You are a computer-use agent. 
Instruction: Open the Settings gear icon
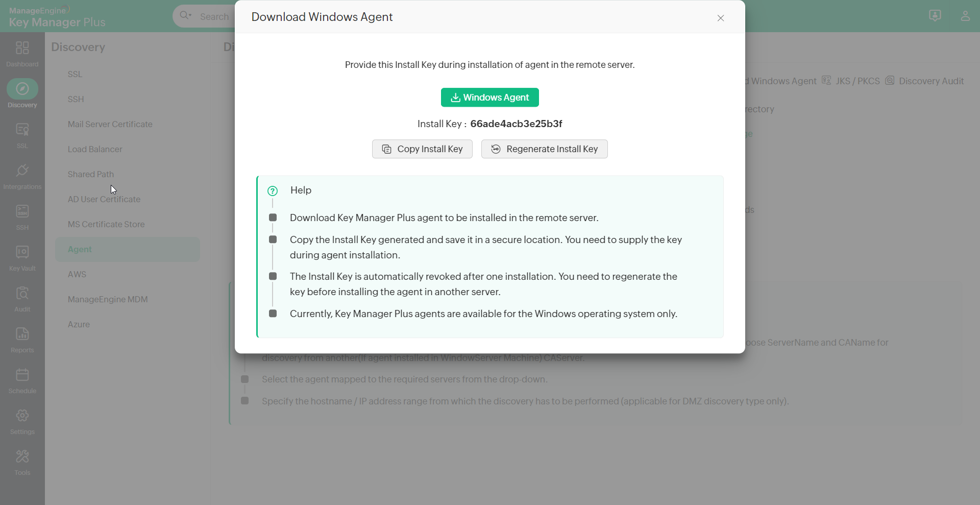coord(22,416)
